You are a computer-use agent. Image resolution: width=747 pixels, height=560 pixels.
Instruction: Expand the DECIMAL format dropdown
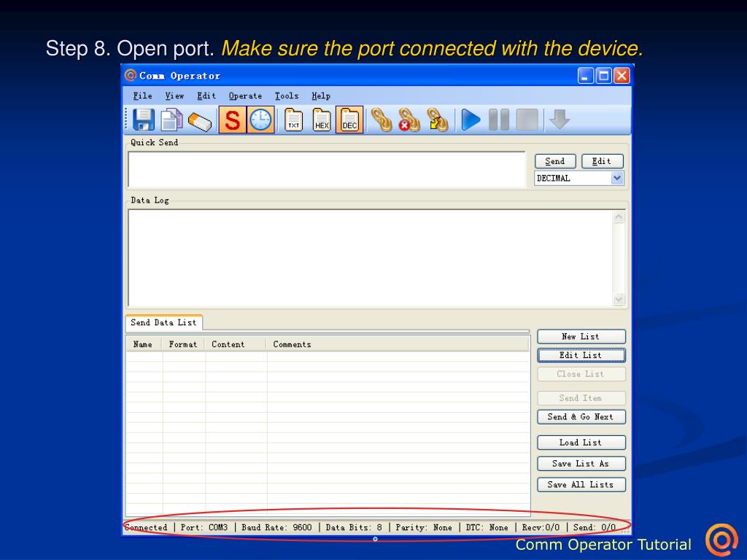tap(617, 178)
